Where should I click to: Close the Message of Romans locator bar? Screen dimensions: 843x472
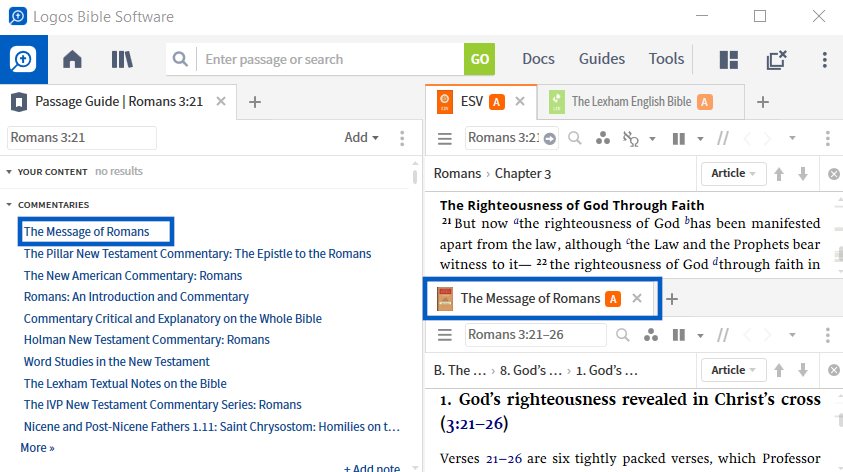(x=834, y=370)
